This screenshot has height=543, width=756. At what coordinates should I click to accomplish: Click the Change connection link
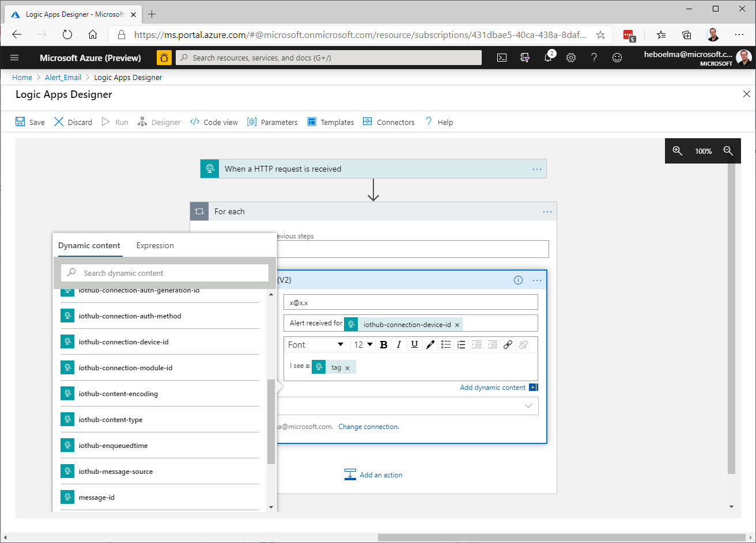coord(369,427)
